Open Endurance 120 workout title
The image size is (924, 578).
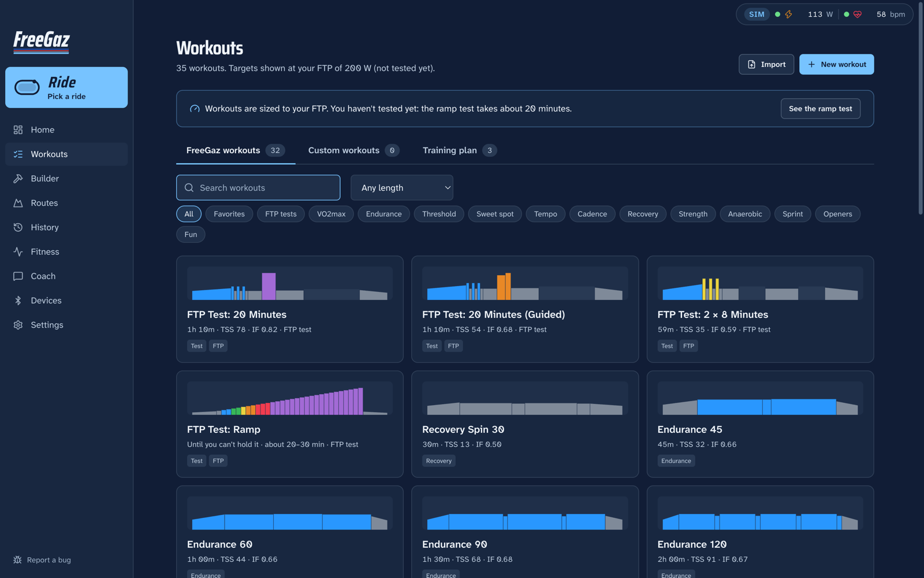692,544
